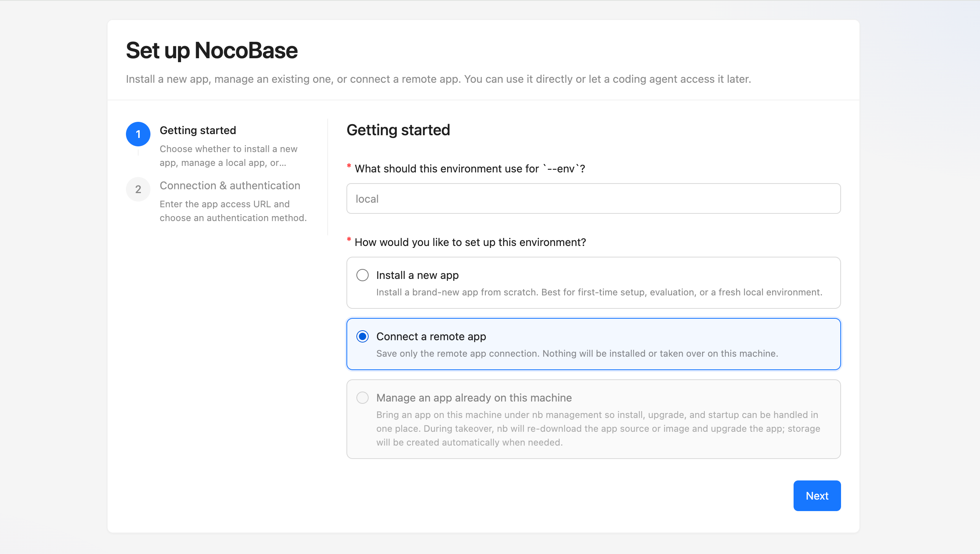
Task: Click the 'How would you like to set up' label
Action: coord(470,242)
